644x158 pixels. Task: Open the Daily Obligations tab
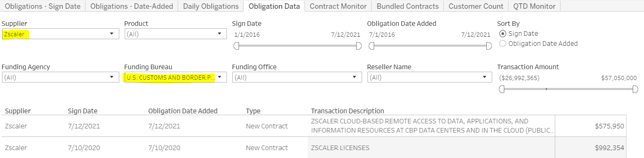[211, 6]
